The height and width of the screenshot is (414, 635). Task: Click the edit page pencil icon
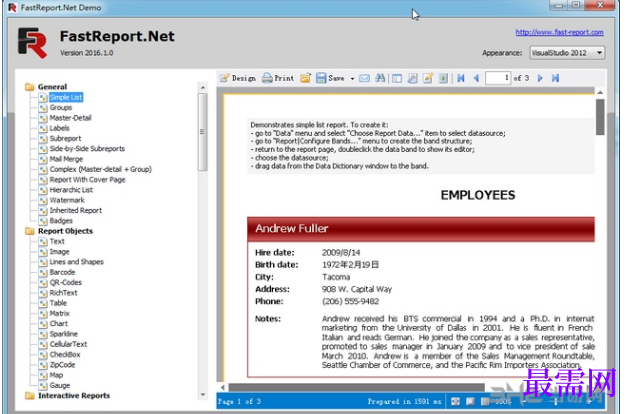click(428, 78)
